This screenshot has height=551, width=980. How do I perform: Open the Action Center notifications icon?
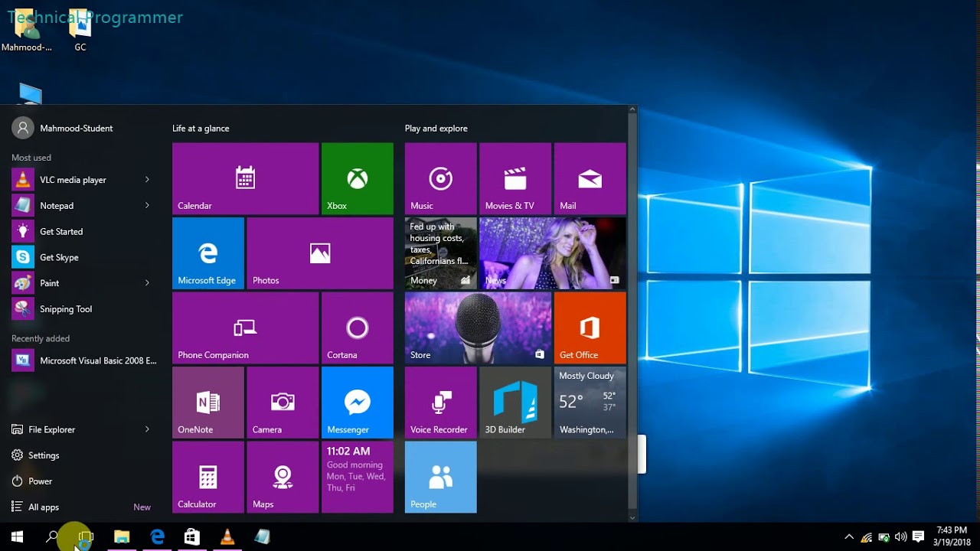[919, 537]
